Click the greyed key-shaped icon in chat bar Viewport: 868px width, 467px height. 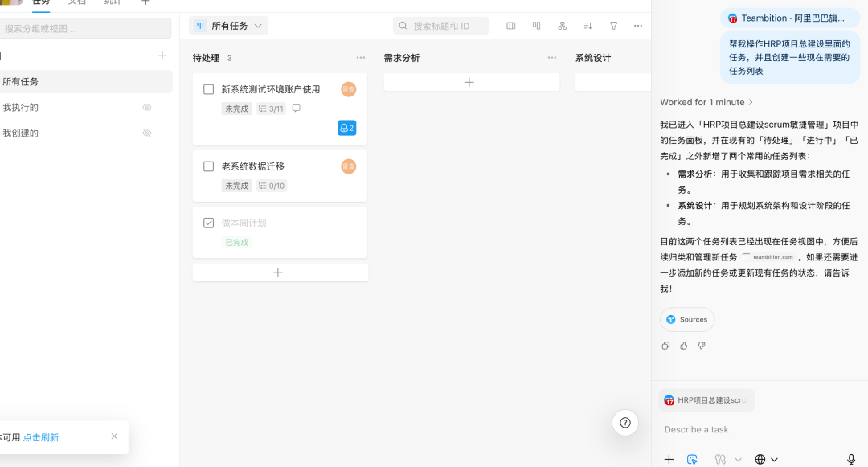[719, 459]
